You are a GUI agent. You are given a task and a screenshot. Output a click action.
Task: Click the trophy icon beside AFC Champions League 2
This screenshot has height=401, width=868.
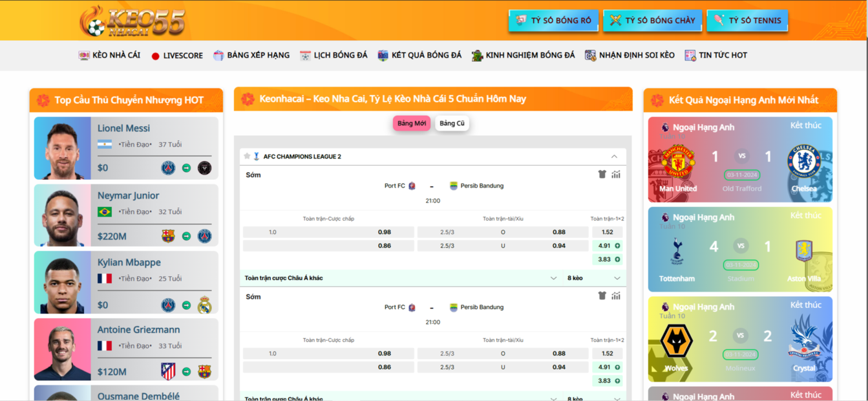click(x=257, y=157)
